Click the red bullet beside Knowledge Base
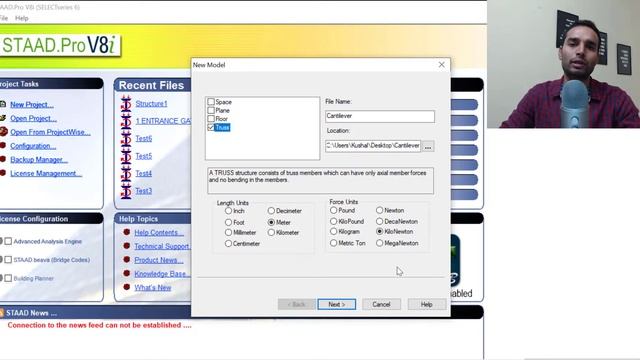640x360 pixels. tap(127, 273)
